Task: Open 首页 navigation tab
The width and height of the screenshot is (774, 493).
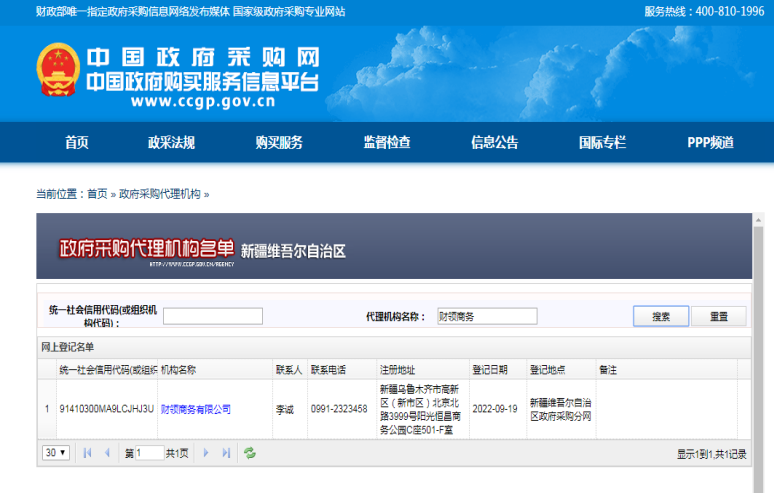Action: point(77,142)
